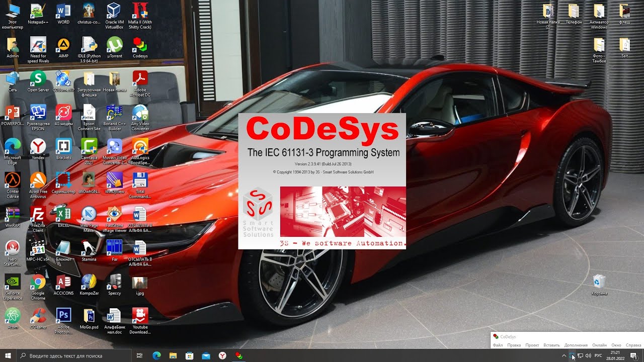Open Правка menu in CoDeSys window
644x362 pixels.
pos(514,345)
